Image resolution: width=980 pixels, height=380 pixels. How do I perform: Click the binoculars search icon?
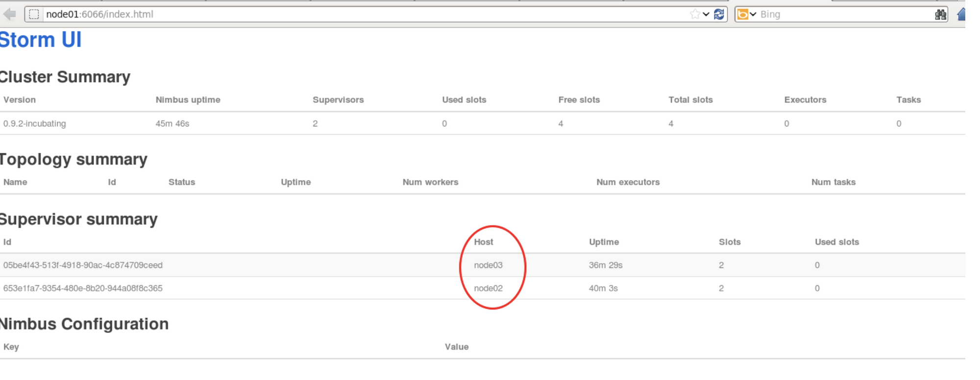[x=940, y=14]
